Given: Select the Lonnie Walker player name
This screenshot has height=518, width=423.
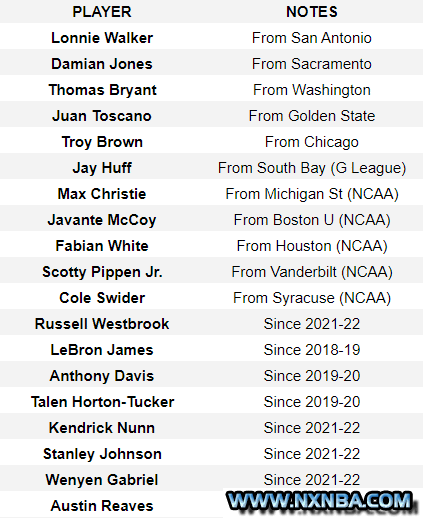Looking at the screenshot, I should click(102, 38).
